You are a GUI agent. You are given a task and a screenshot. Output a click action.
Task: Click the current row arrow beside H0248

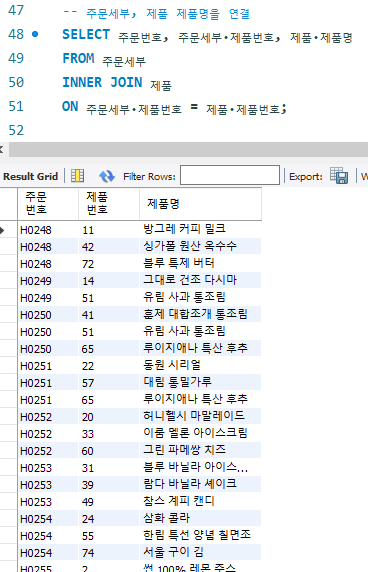pos(2,230)
